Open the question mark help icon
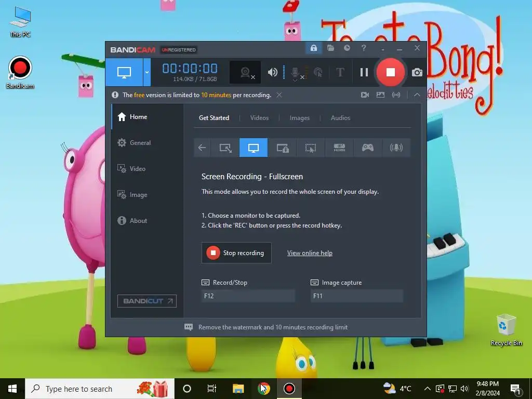Screen dimensions: 532x399 point(363,48)
